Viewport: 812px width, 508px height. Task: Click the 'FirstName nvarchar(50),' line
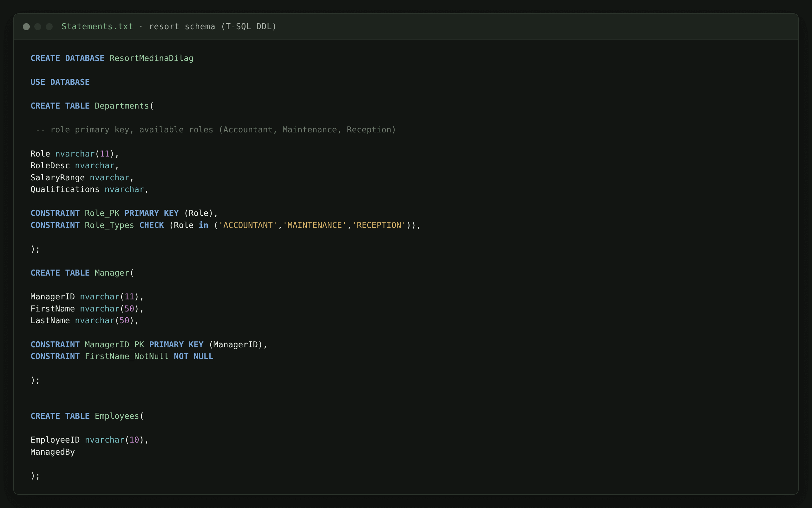tap(87, 308)
